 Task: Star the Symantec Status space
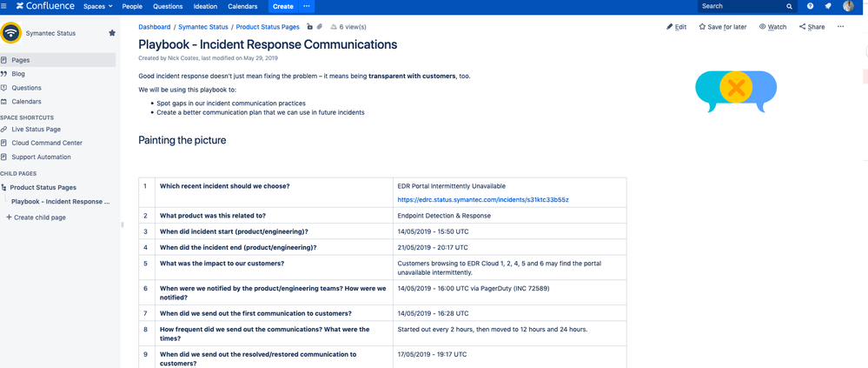pos(112,33)
